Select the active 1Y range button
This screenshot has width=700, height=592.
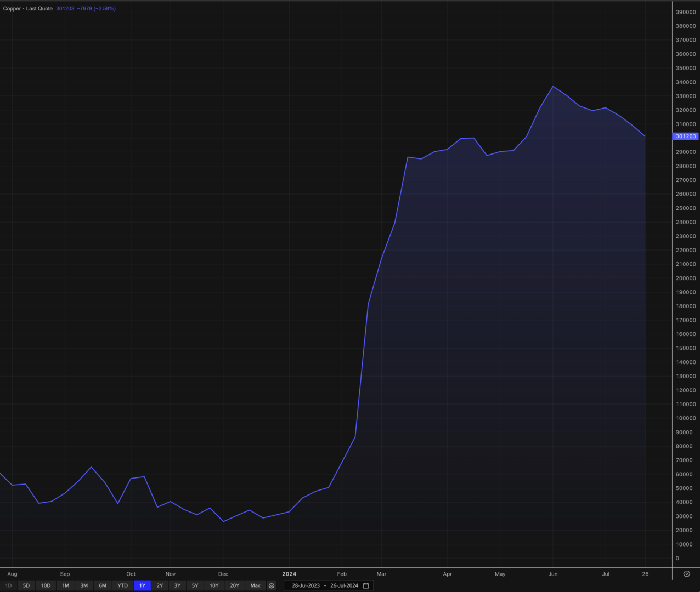[142, 585]
